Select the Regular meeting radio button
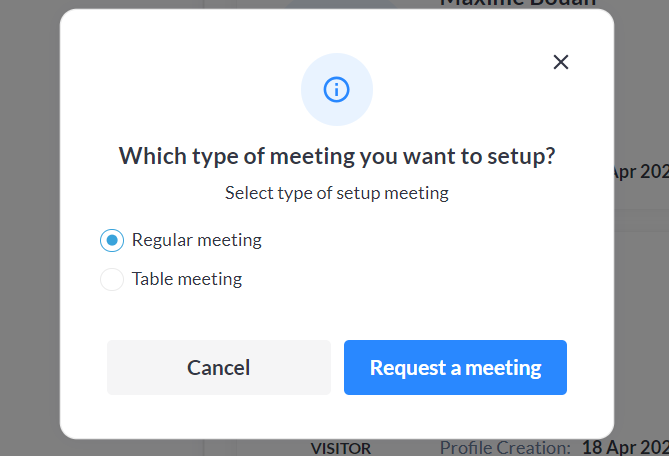Image resolution: width=669 pixels, height=456 pixels. click(x=112, y=240)
